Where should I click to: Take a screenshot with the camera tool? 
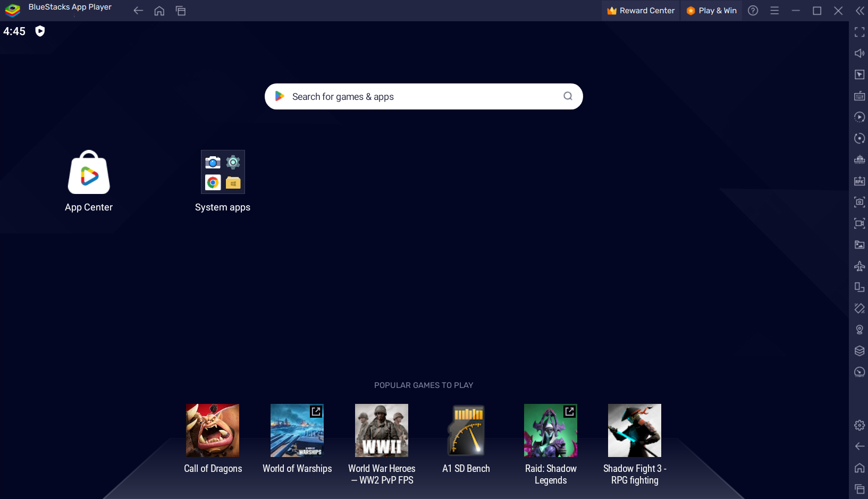click(x=859, y=202)
